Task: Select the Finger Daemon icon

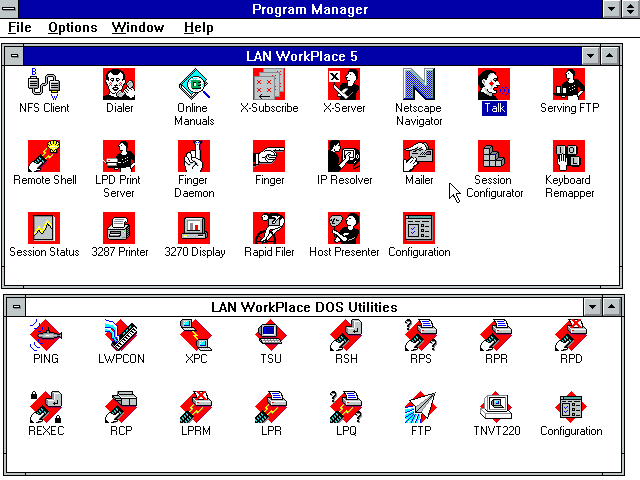Action: (194, 156)
